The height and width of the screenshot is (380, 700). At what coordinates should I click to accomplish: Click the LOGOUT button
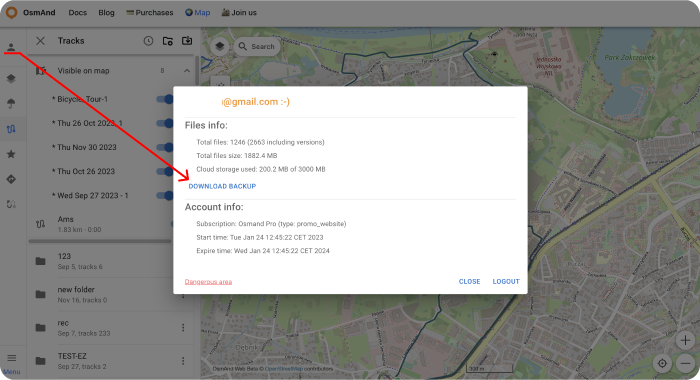click(x=506, y=282)
